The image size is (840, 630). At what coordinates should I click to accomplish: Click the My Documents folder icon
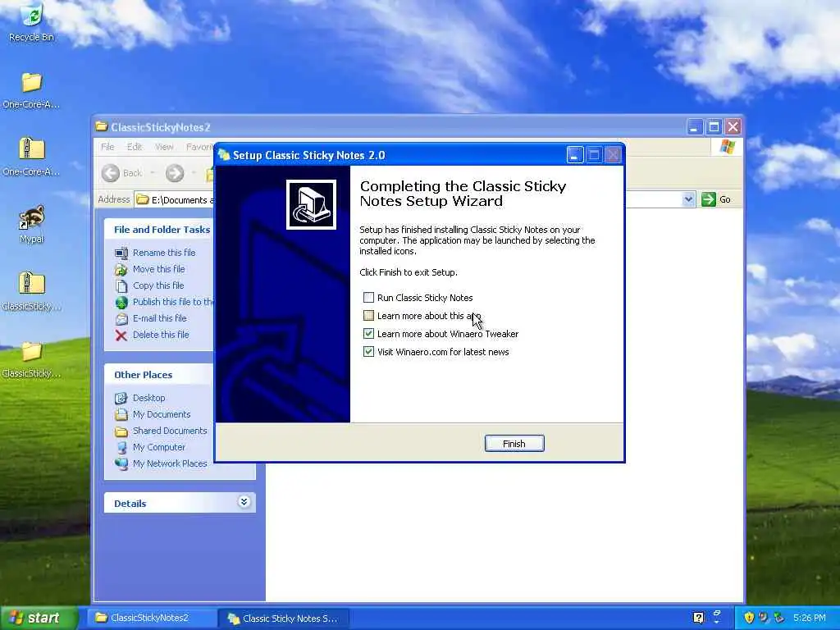[121, 414]
